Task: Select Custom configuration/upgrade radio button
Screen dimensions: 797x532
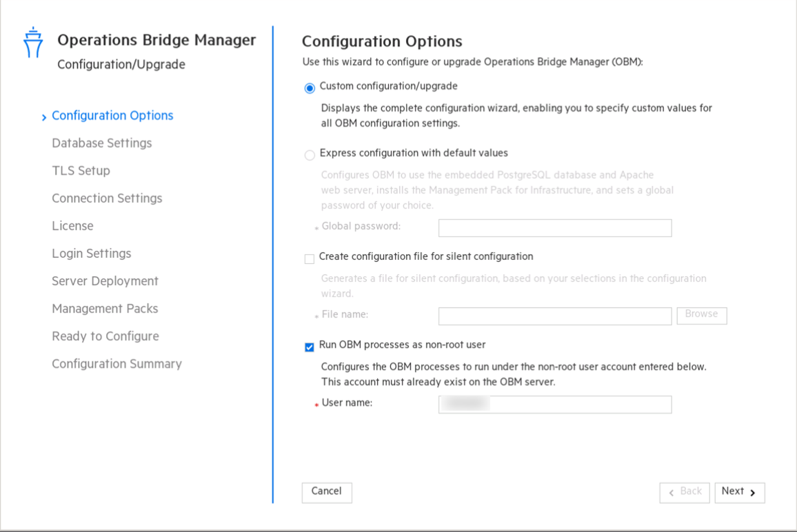Action: click(x=310, y=88)
